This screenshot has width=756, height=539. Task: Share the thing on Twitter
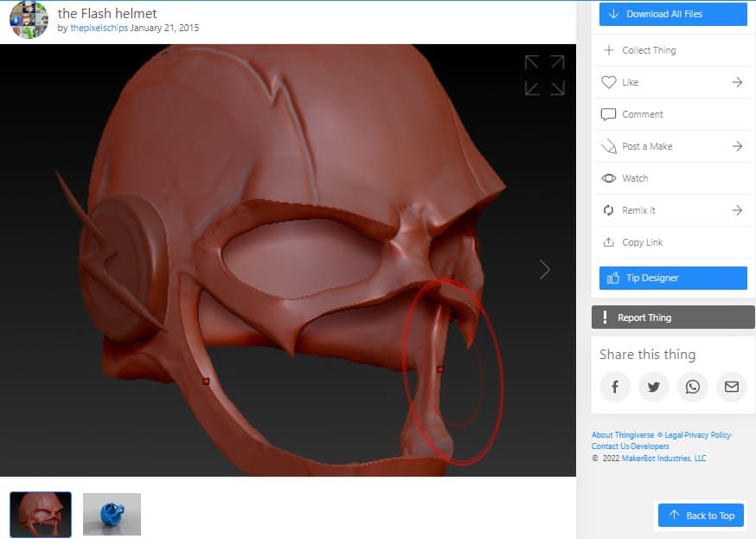point(654,387)
